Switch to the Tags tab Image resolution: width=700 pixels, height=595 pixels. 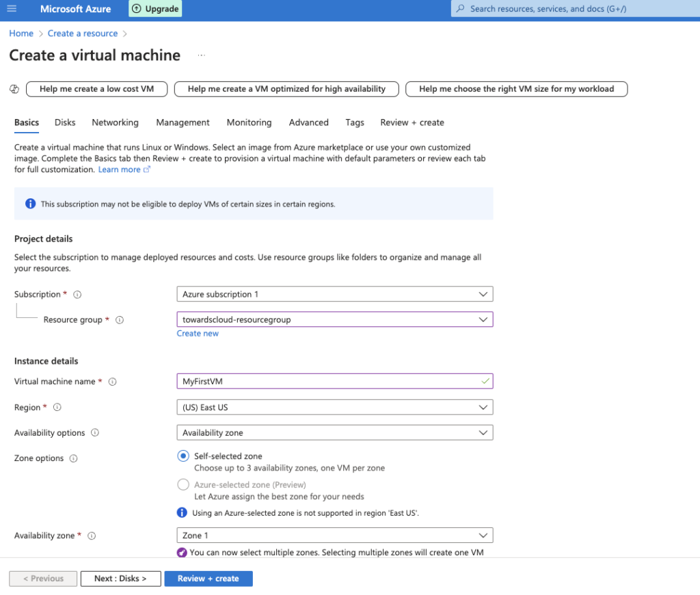coord(355,122)
